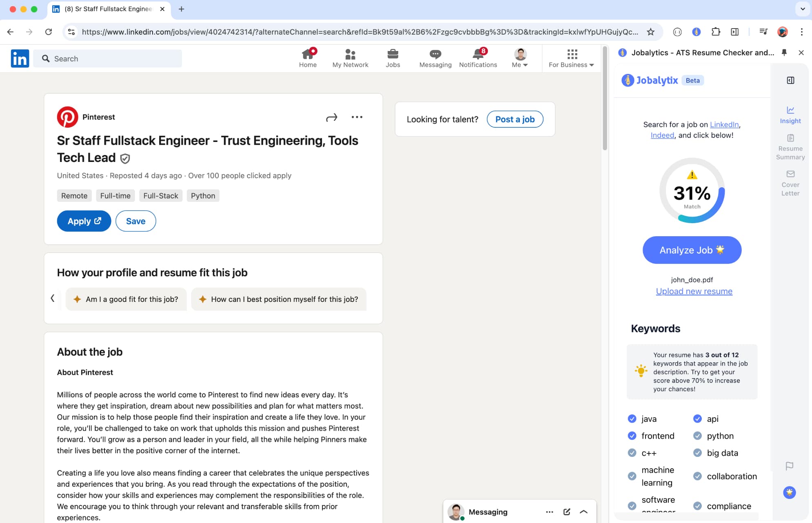Open media controls icon in toolbar
The height and width of the screenshot is (523, 812).
pos(763,32)
